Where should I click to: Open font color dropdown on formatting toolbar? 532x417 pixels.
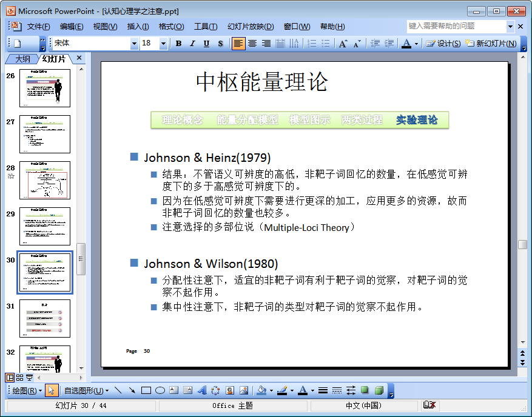(x=416, y=44)
